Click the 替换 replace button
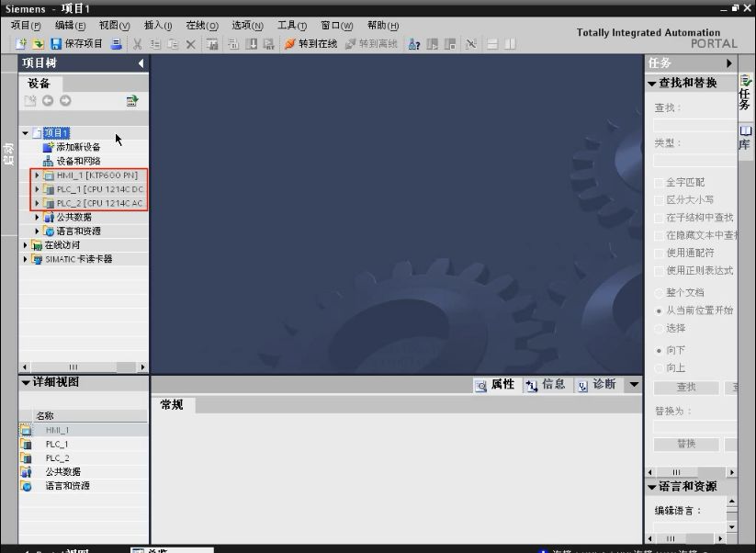Image resolution: width=756 pixels, height=553 pixels. [x=686, y=444]
